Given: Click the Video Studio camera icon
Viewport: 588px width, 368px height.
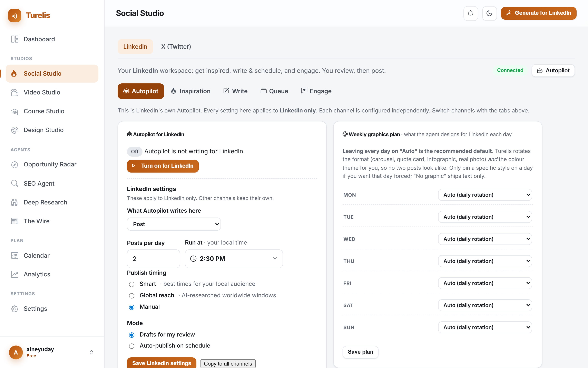Looking at the screenshot, I should pyautogui.click(x=14, y=92).
